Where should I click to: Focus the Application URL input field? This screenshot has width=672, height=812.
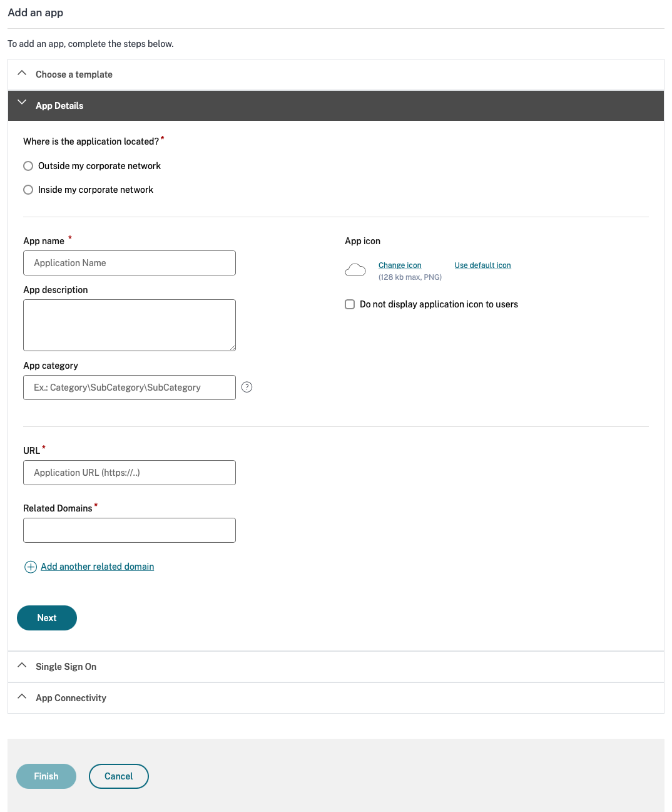(130, 473)
